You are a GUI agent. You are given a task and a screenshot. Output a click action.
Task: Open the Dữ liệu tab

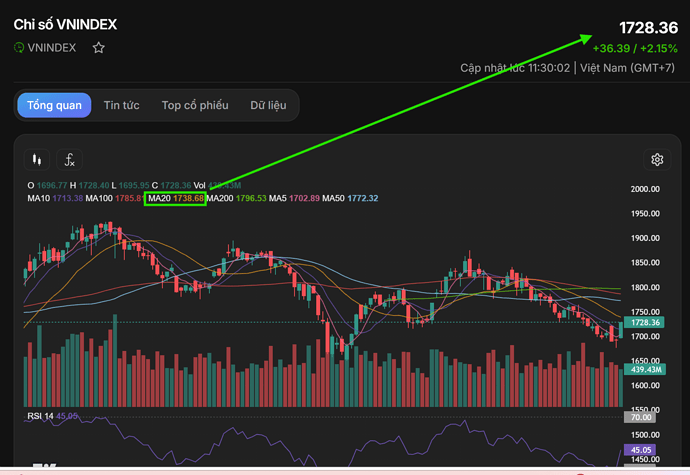click(x=268, y=105)
